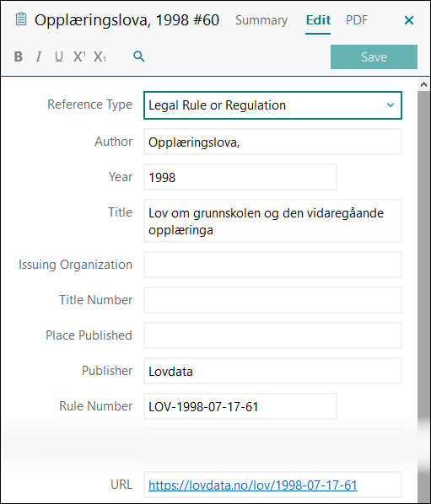Apply subscript formatting
The height and width of the screenshot is (504, 431).
click(x=100, y=57)
